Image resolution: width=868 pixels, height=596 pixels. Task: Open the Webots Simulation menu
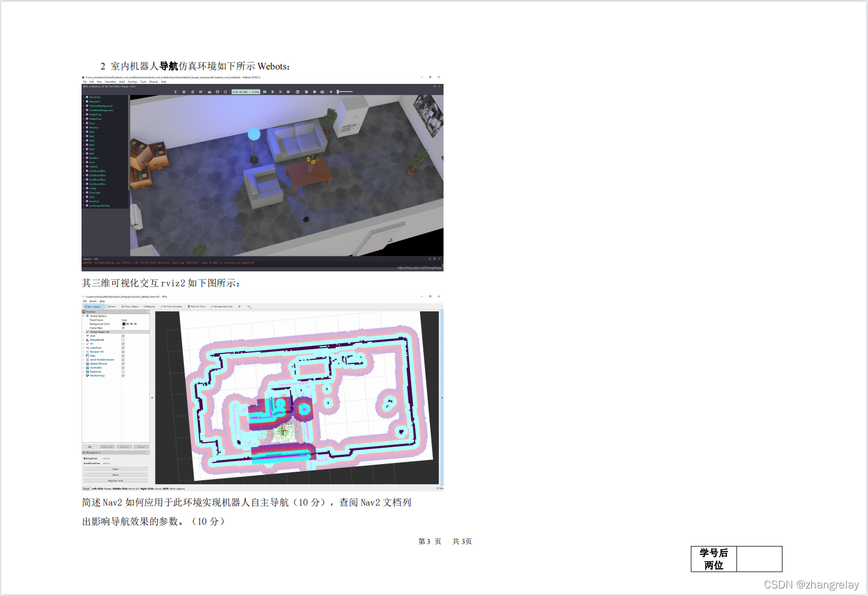click(110, 82)
